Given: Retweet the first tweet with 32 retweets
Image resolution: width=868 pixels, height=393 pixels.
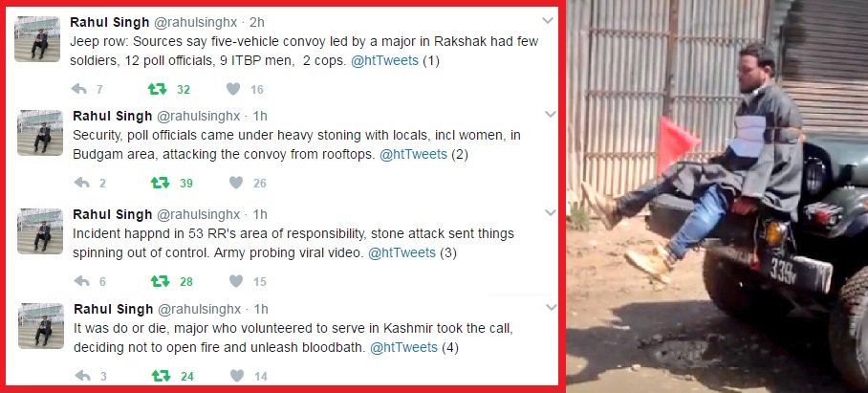Looking at the screenshot, I should [x=157, y=89].
